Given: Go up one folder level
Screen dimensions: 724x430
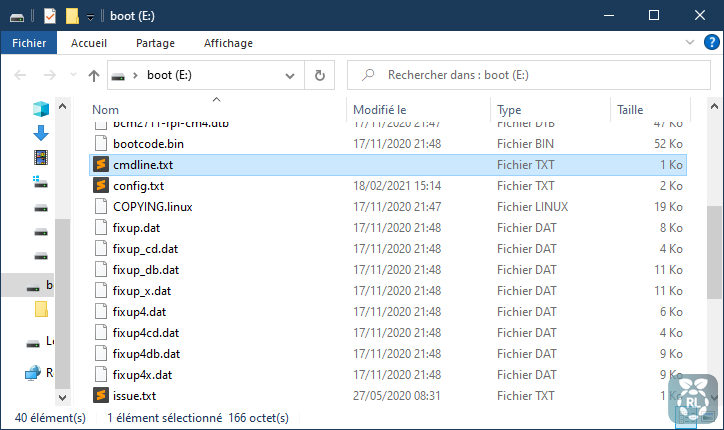Looking at the screenshot, I should click(94, 75).
